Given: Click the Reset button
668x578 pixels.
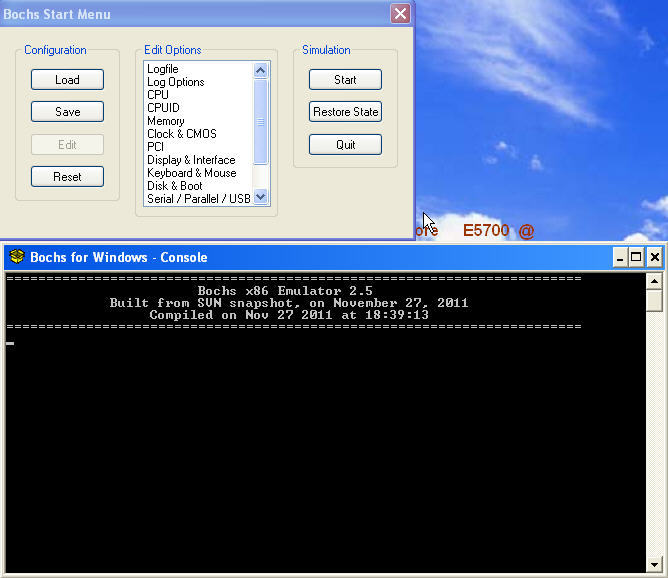Looking at the screenshot, I should [67, 177].
